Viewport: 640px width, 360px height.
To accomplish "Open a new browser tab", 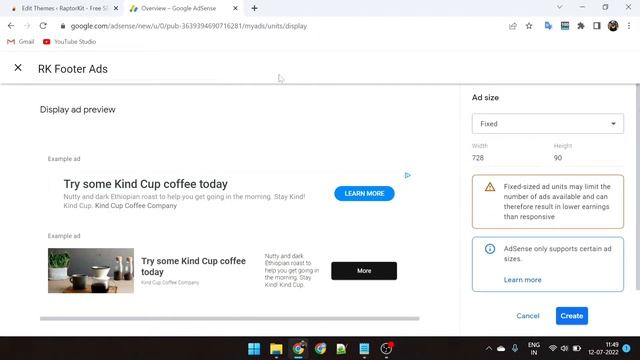I will click(254, 8).
